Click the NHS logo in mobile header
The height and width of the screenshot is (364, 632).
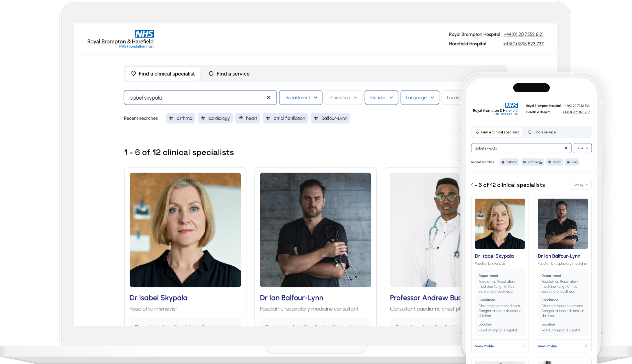(511, 105)
